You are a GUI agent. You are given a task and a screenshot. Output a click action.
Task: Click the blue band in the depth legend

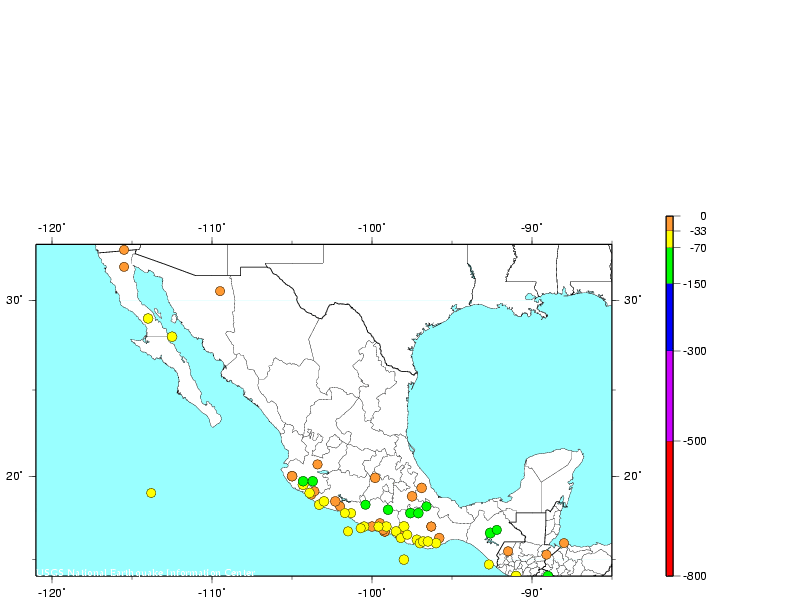[x=670, y=317]
